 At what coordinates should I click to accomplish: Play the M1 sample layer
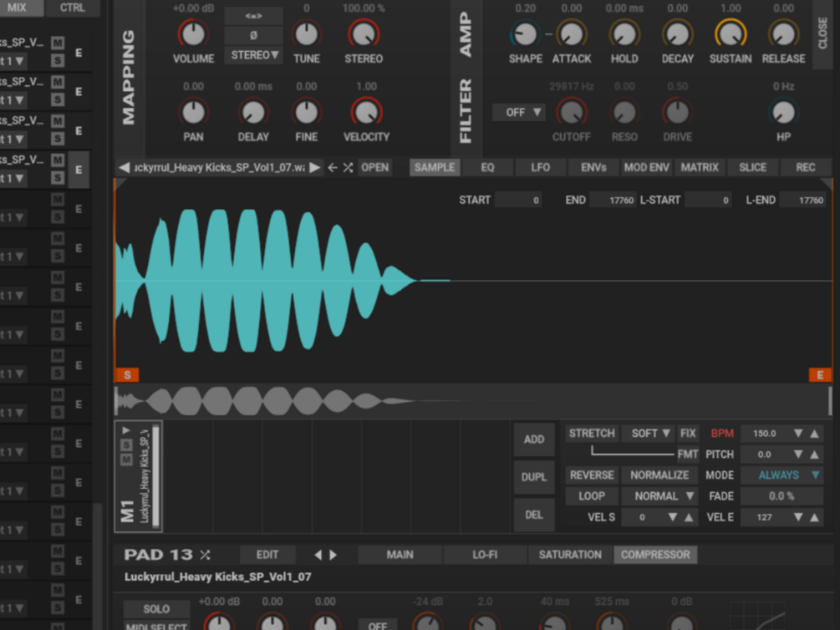click(x=126, y=430)
